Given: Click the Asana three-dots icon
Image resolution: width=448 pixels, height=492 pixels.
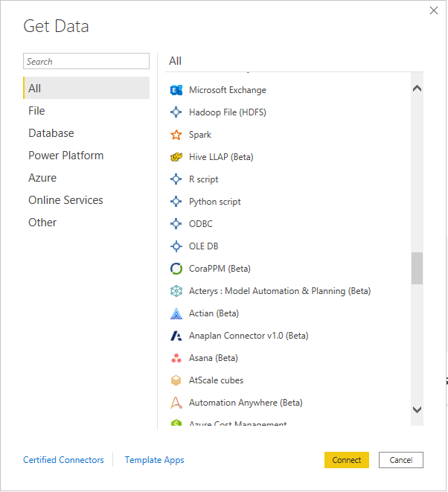Looking at the screenshot, I should click(x=176, y=358).
